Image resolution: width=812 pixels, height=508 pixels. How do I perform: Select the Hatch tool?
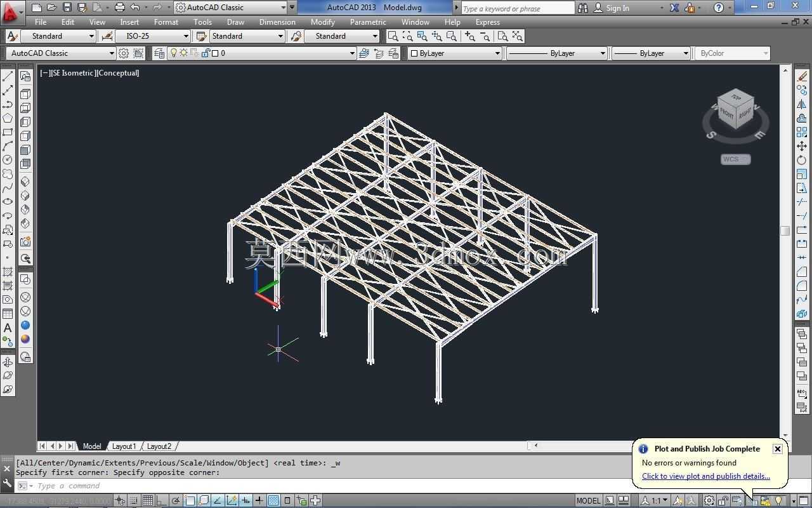point(8,272)
